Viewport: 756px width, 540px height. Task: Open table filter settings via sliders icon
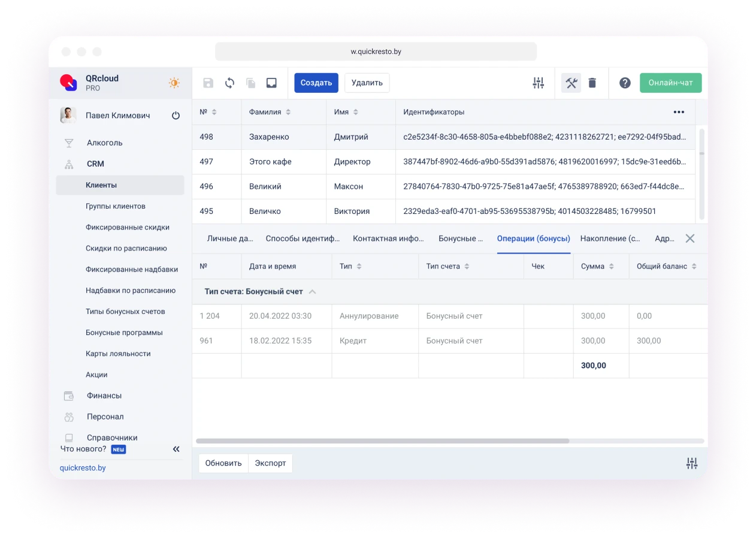coord(538,83)
